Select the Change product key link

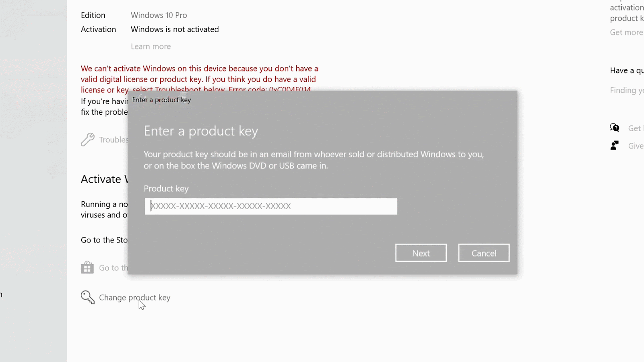click(134, 298)
